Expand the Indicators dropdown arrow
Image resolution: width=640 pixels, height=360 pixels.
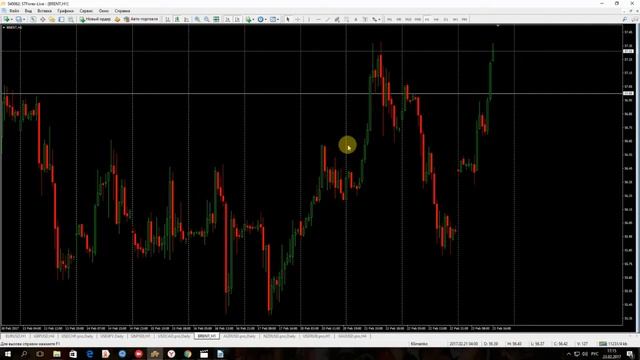[x=253, y=19]
